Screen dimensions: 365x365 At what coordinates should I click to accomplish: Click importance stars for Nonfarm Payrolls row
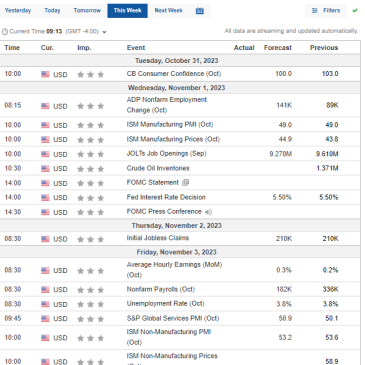(90, 290)
